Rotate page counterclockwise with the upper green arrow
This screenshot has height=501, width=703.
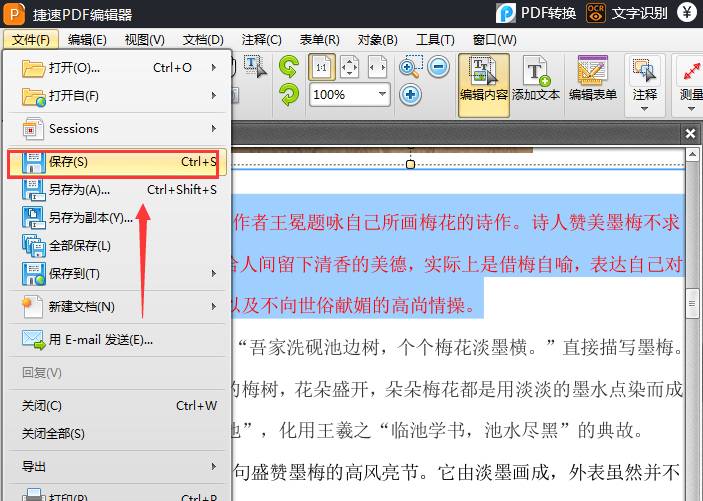[x=289, y=67]
